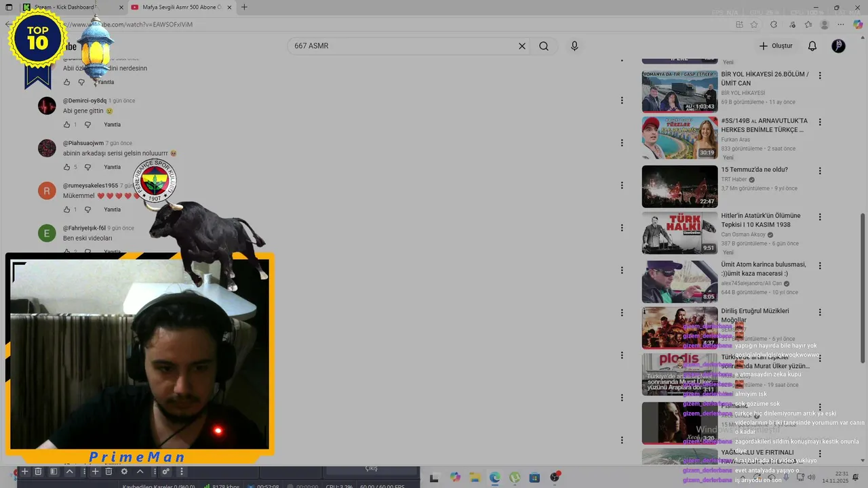Dislike the comment by @Piahsuaojwm
868x488 pixels.
[89, 167]
